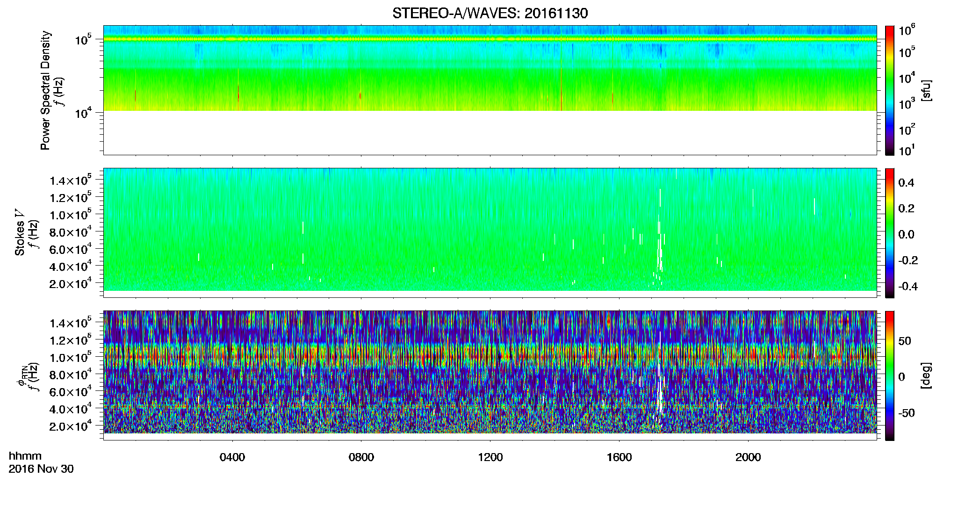980x505 pixels.
Task: Click the phi RTN degree colorbar
Action: click(890, 375)
